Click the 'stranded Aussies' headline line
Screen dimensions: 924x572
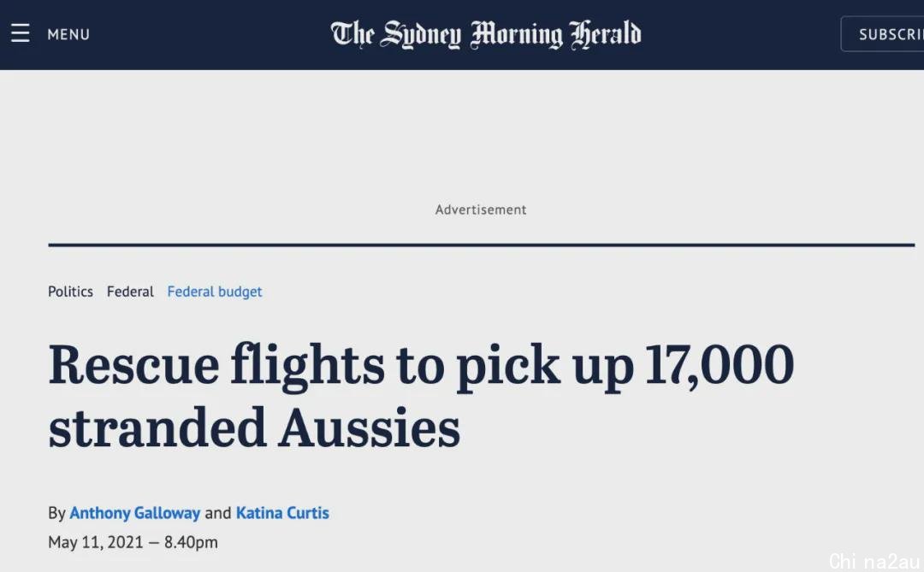tap(254, 428)
